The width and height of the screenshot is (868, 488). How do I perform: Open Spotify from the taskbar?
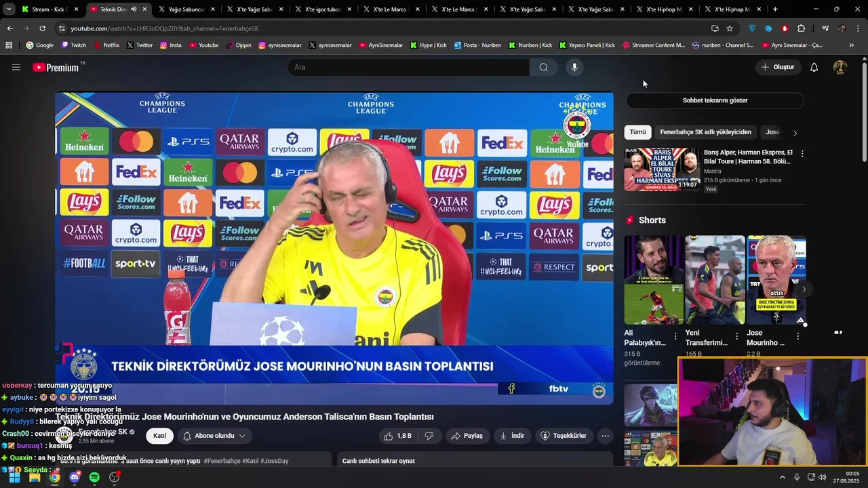click(x=94, y=477)
